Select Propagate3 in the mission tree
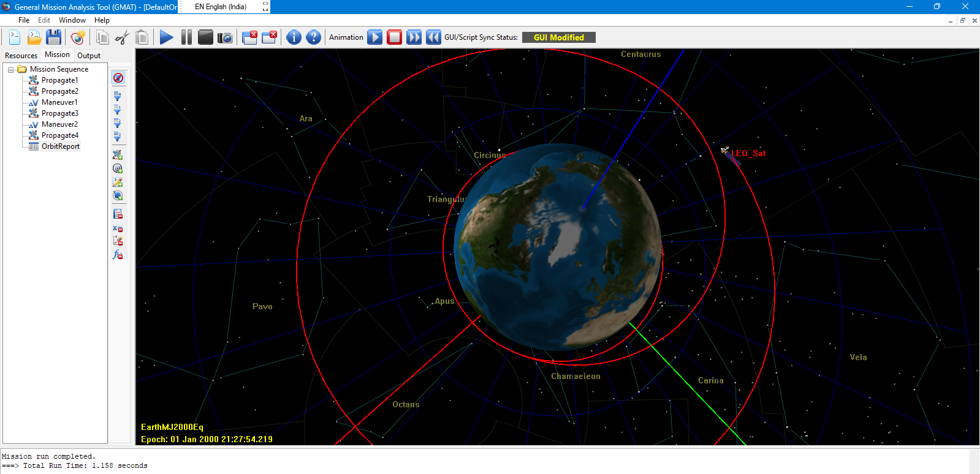Screen dimensions: 980x474 click(x=59, y=113)
